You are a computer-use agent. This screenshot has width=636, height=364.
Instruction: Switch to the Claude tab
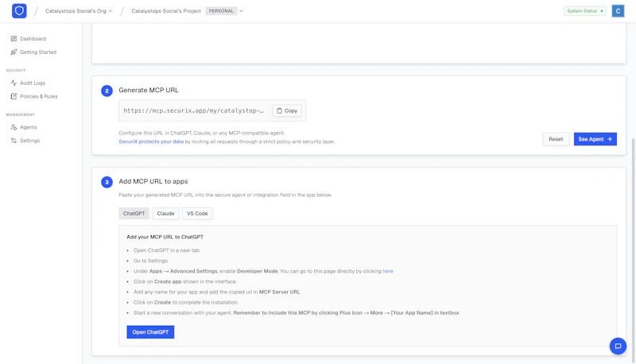(165, 213)
